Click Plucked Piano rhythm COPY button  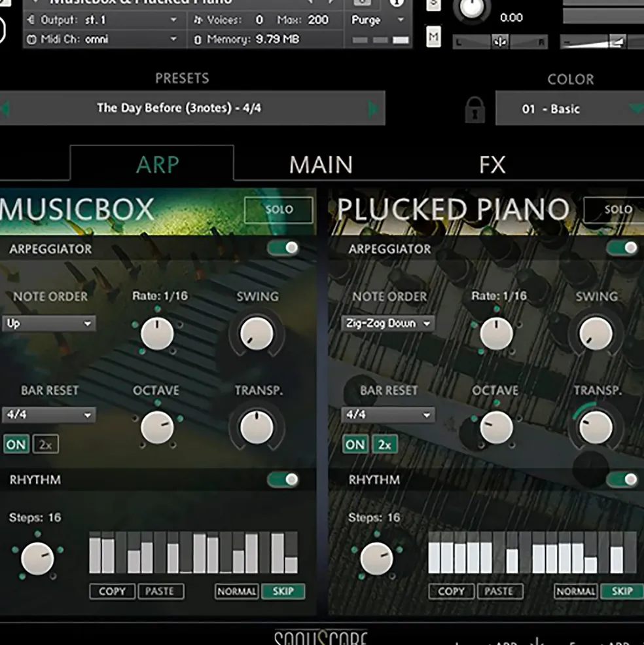pos(451,591)
